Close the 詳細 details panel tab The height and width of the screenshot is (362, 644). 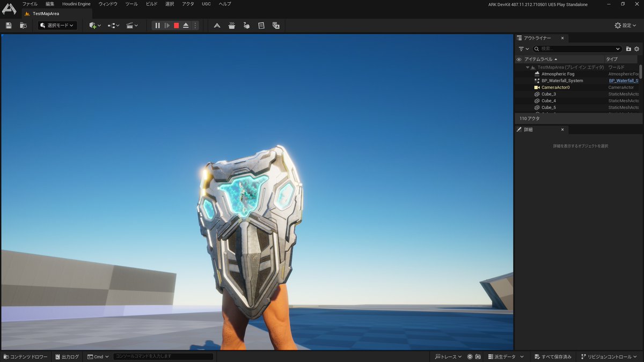point(562,130)
